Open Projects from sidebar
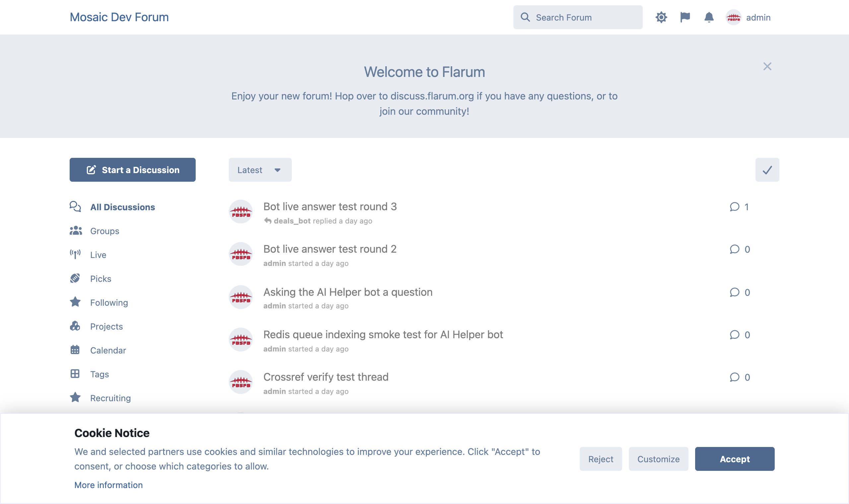 point(107,327)
